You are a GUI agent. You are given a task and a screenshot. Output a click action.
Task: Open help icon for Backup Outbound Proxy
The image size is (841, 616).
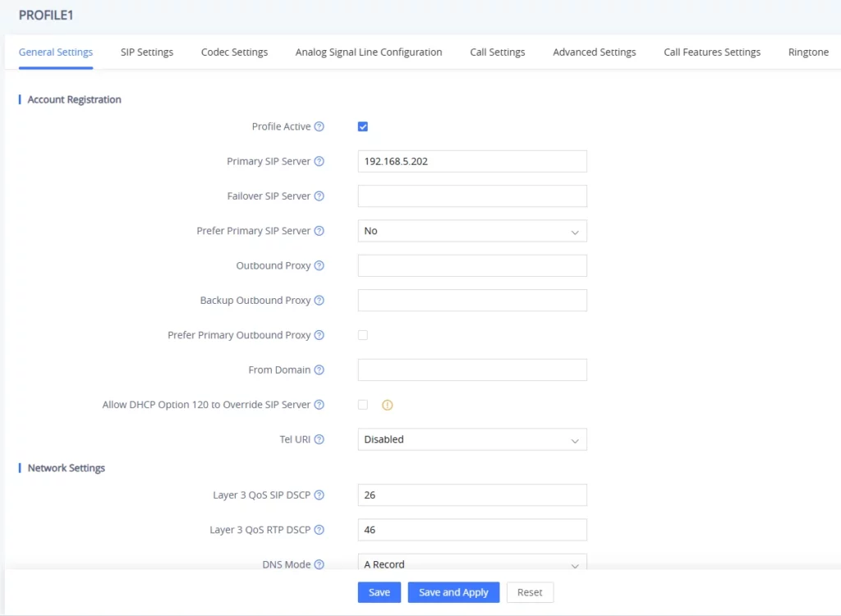pyautogui.click(x=319, y=301)
